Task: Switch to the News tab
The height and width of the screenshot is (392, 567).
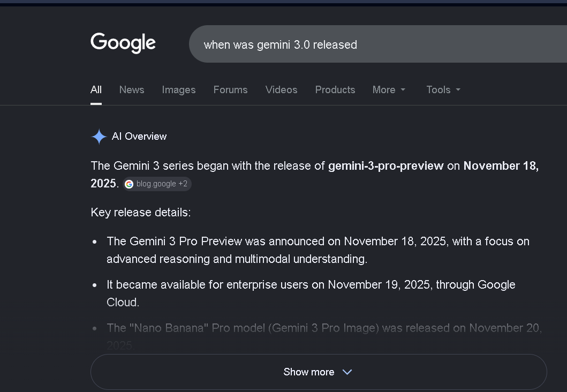Action: click(x=132, y=90)
